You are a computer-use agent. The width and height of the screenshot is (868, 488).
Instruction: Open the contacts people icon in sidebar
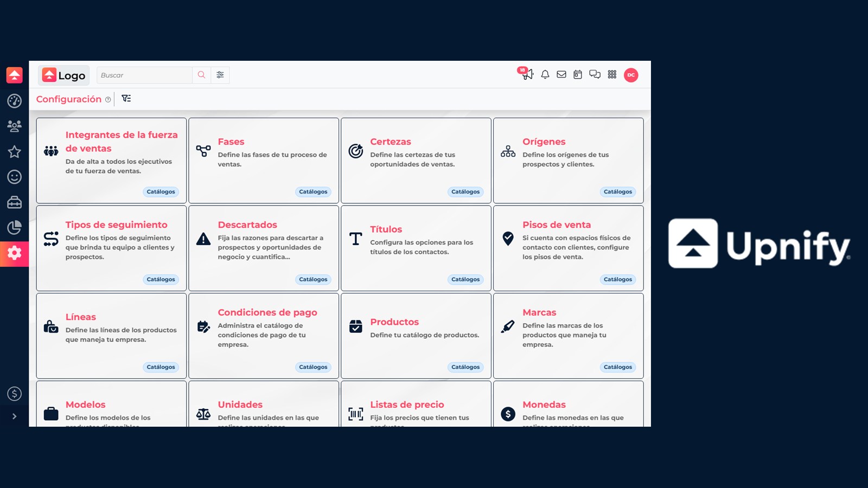(14, 126)
